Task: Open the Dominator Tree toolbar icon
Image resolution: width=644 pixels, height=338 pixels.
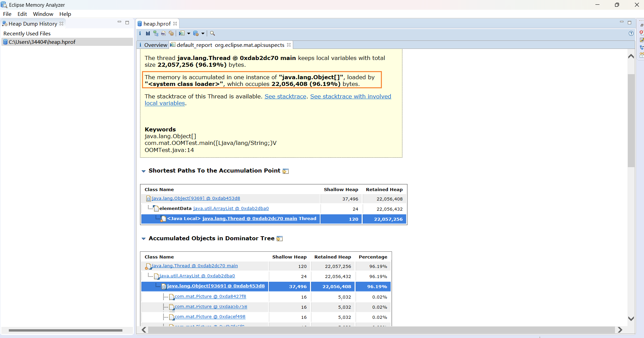Action: (156, 33)
